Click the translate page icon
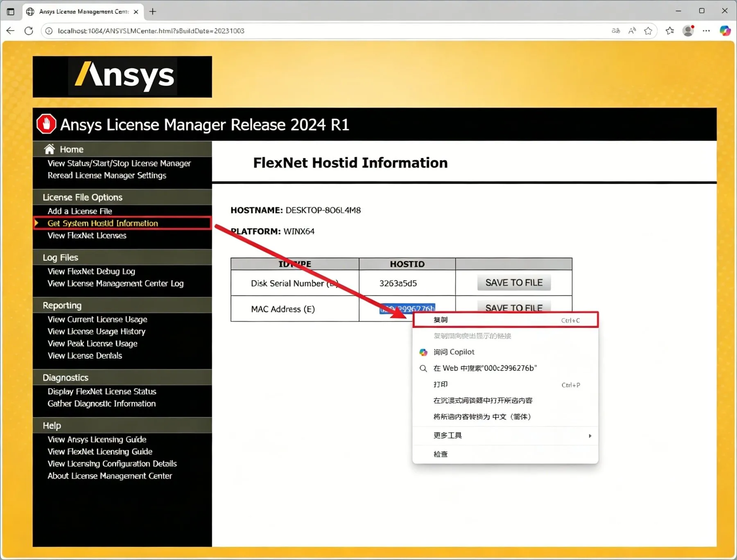This screenshot has height=560, width=737. coord(616,31)
